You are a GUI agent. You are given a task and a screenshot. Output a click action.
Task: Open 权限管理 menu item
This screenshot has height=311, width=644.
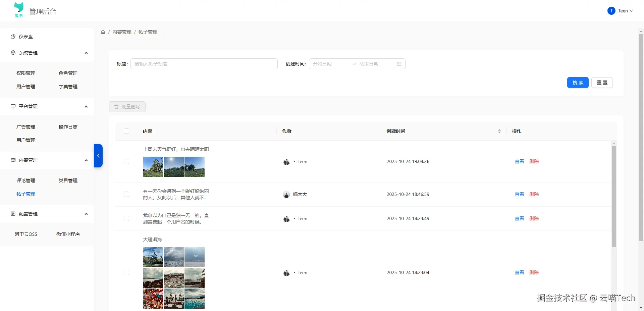click(26, 73)
